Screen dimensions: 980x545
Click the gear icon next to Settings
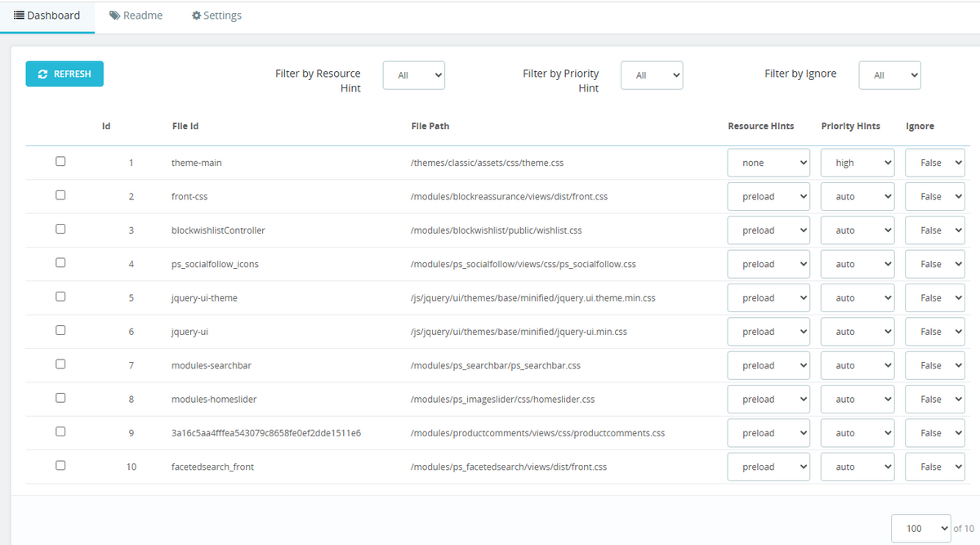click(x=195, y=15)
